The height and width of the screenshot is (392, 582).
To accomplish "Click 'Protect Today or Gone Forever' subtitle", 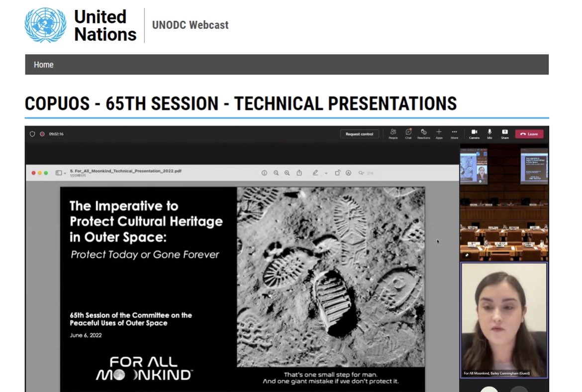I will click(x=145, y=254).
